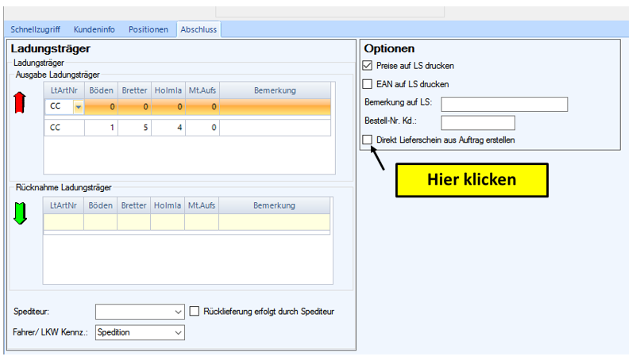Expand the Spediteur dropdown

[177, 312]
